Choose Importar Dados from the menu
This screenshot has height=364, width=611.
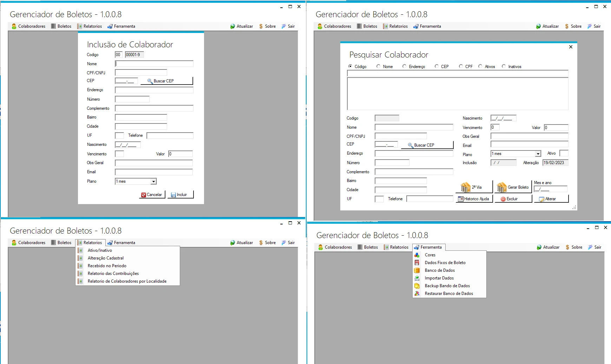[x=439, y=278]
